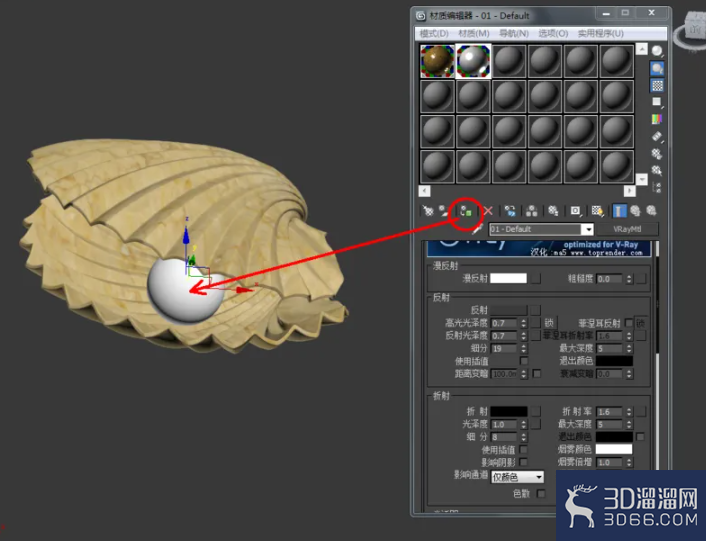
Task: Open the 导航(N) menu
Action: [x=514, y=34]
